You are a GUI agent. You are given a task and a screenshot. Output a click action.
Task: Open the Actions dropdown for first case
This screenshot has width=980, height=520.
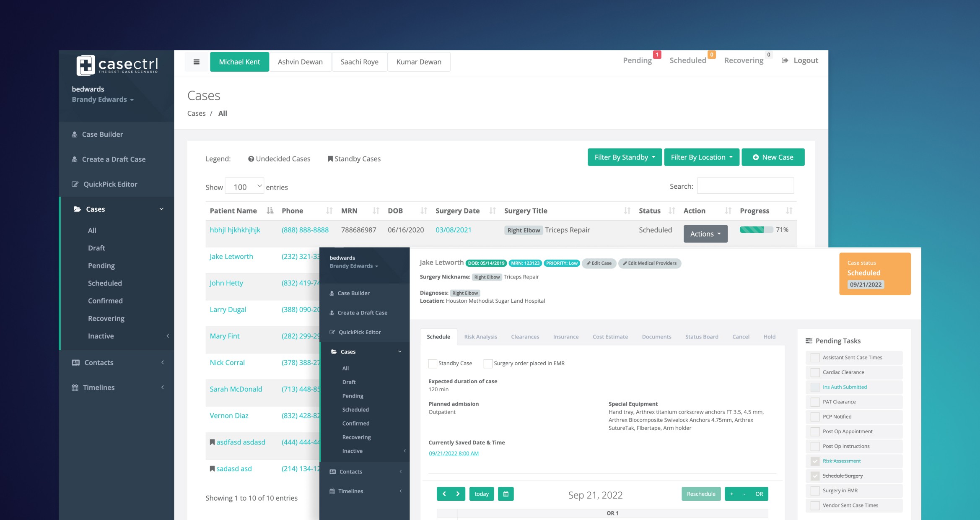[x=705, y=234]
